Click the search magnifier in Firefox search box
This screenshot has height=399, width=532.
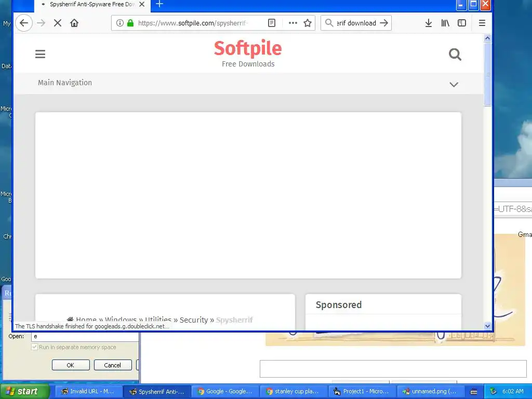[329, 23]
